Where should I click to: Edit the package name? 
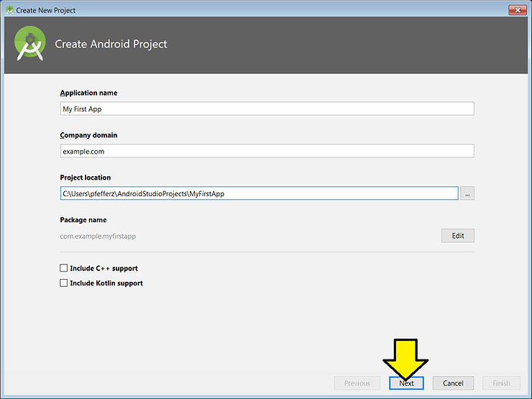[457, 236]
